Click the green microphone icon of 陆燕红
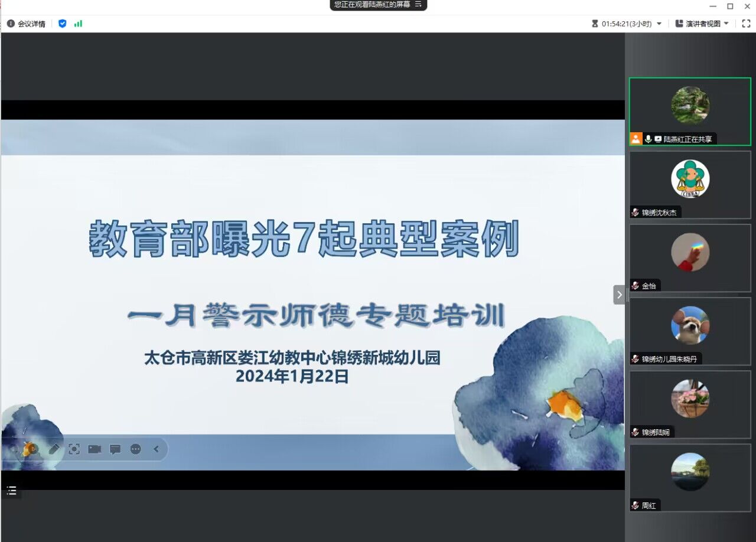The height and width of the screenshot is (542, 756). pos(648,139)
